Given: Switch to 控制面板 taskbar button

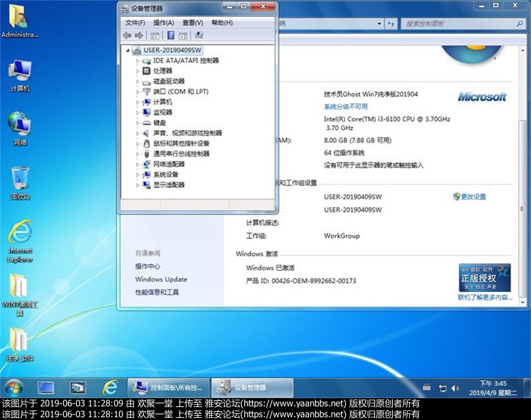Looking at the screenshot, I should click(168, 388).
